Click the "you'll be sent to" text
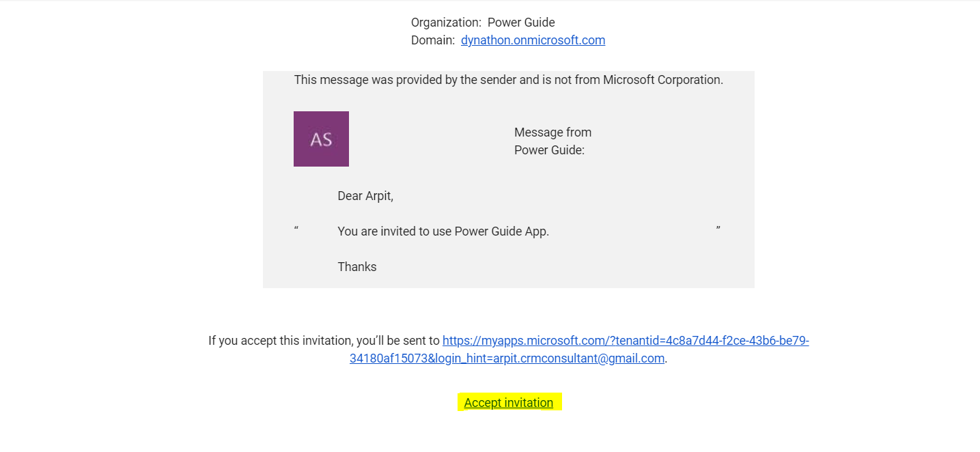980x452 pixels. coord(397,341)
